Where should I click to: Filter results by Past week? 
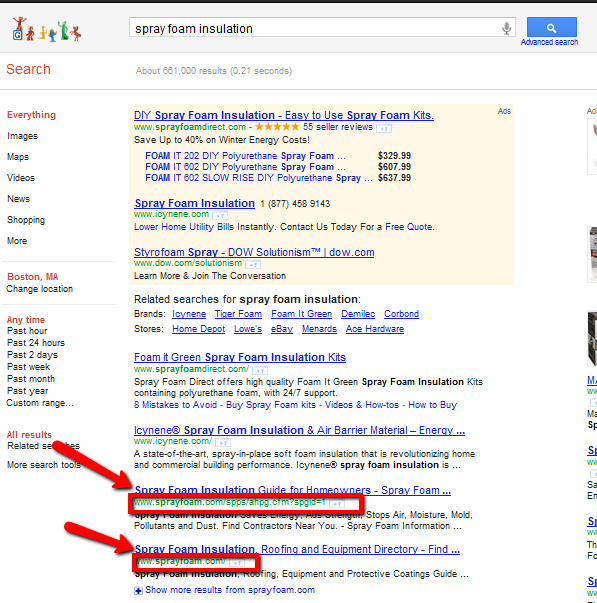[28, 366]
